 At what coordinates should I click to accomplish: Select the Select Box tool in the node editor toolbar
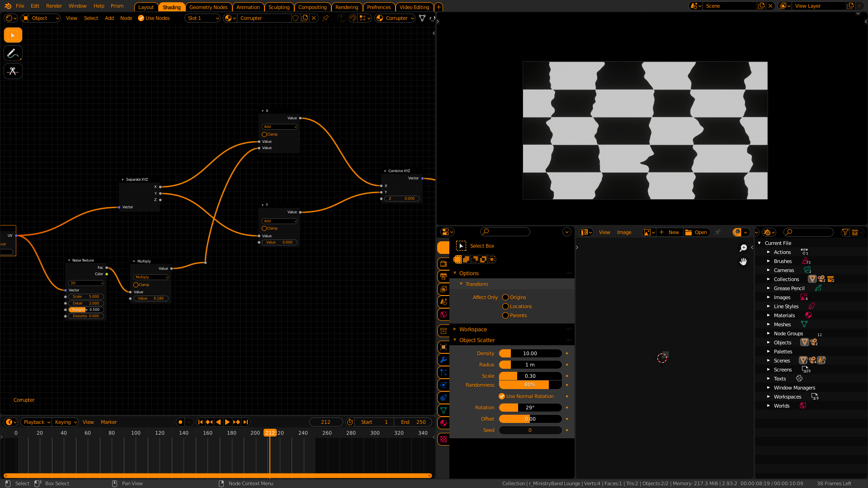coord(13,35)
